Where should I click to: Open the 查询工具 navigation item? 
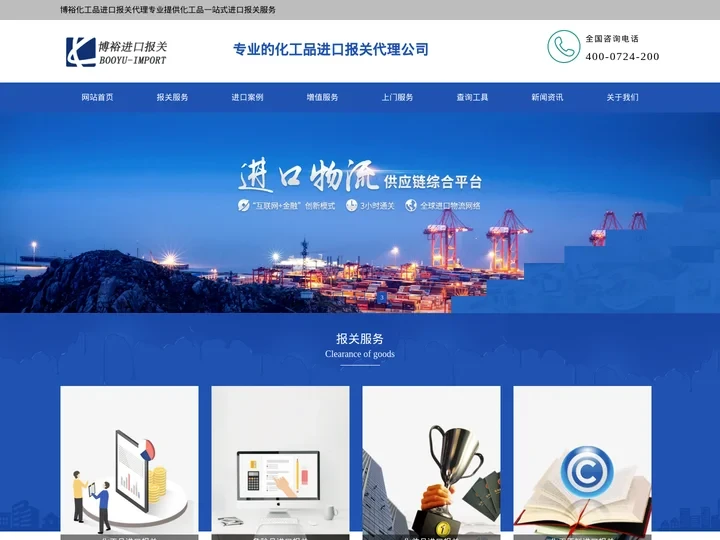point(472,97)
